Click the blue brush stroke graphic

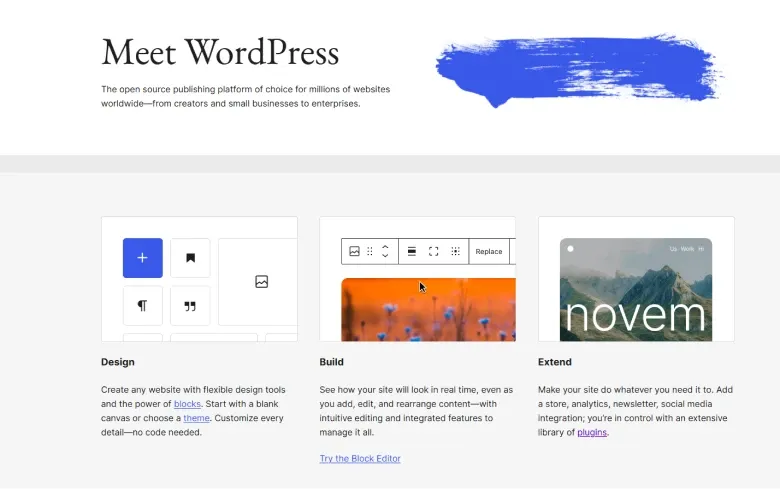pyautogui.click(x=579, y=70)
